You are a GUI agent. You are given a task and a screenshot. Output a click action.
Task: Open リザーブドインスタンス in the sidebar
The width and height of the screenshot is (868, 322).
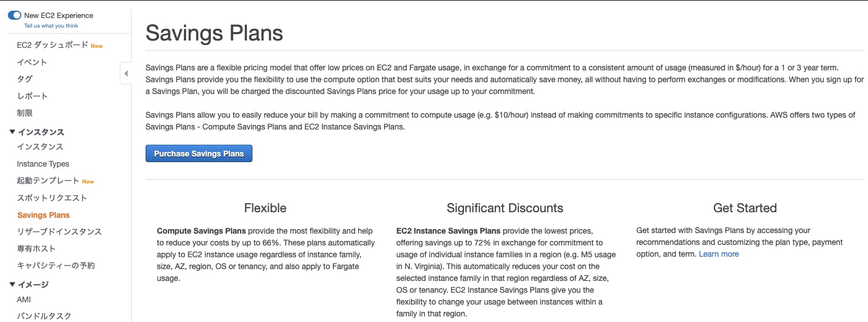[x=59, y=231]
